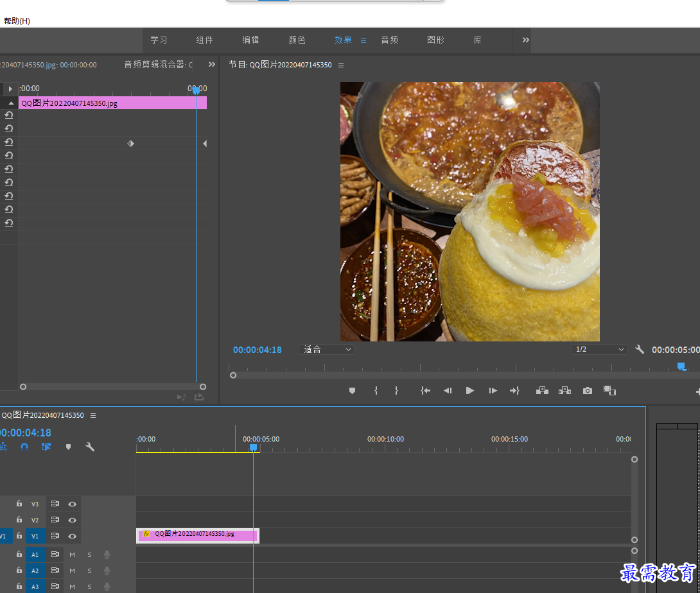This screenshot has height=593, width=700.
Task: Lock track V2
Action: (19, 520)
